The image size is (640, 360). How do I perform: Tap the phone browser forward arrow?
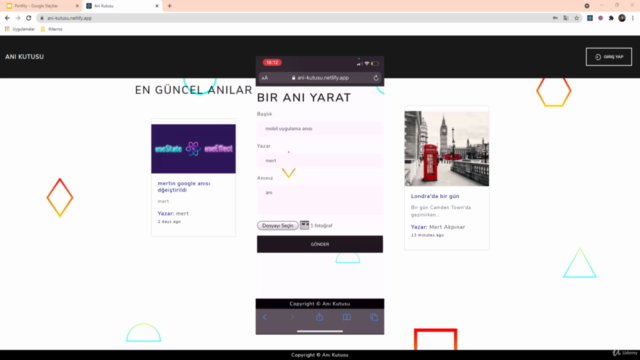(x=292, y=317)
